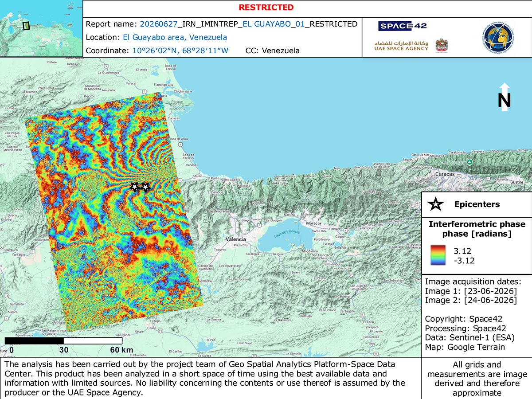Click the 30 scale bar label

point(64,350)
